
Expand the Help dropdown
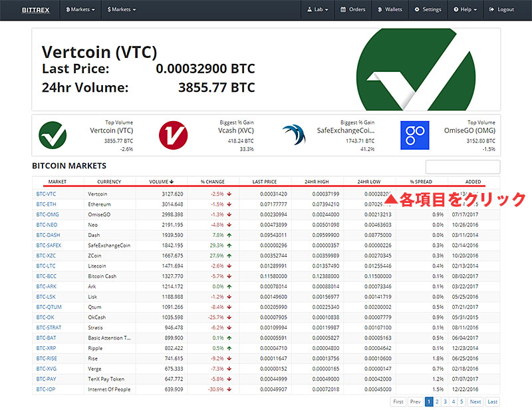[x=465, y=9]
